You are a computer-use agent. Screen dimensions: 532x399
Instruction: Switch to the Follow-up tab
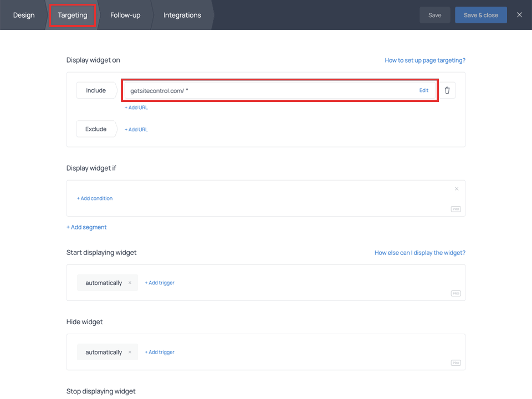(125, 15)
